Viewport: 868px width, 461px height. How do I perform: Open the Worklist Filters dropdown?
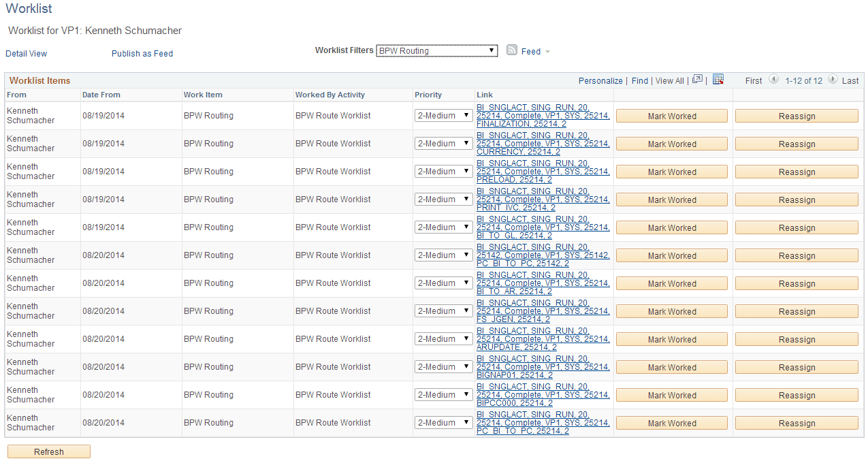492,50
